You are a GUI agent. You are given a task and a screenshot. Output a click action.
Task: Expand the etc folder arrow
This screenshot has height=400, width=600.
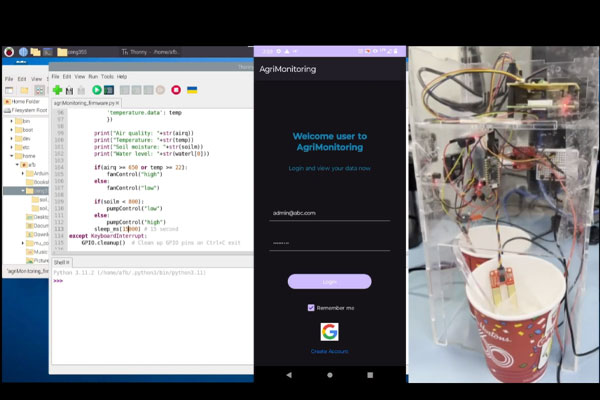tap(11, 147)
